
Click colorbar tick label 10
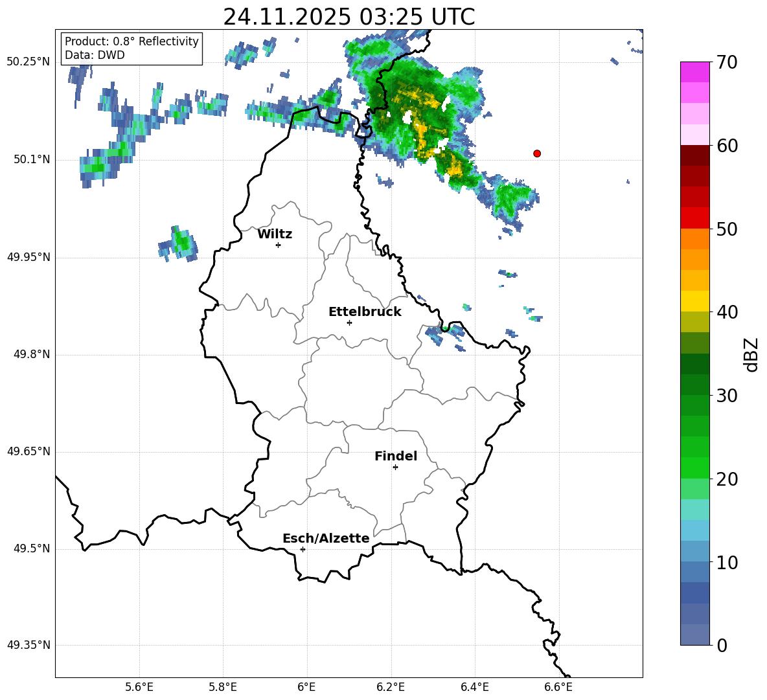(727, 562)
